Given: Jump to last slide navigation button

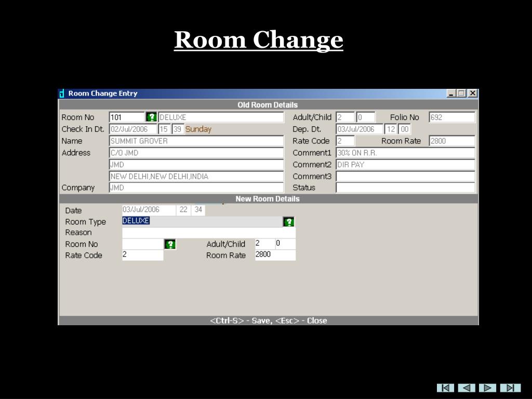Looking at the screenshot, I should click(510, 388).
